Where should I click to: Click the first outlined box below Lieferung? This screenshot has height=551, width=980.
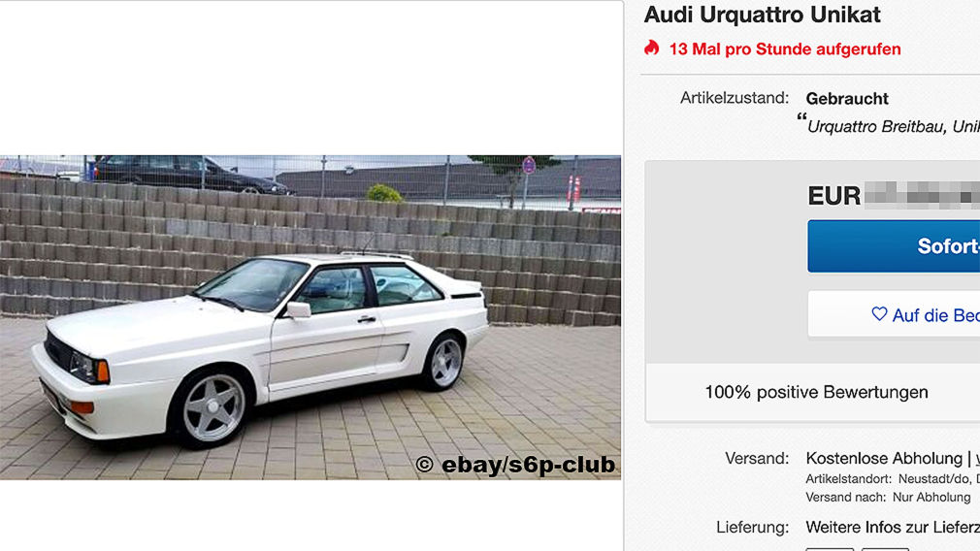(830, 549)
